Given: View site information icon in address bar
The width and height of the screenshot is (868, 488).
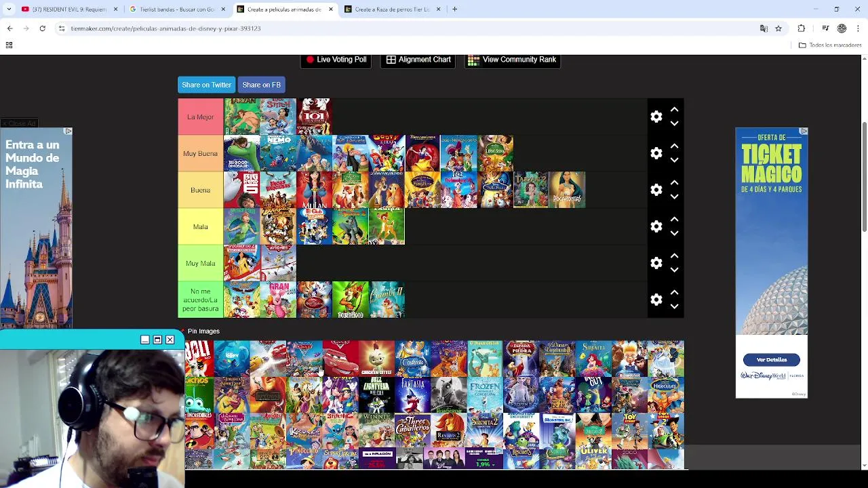Looking at the screenshot, I should point(61,28).
